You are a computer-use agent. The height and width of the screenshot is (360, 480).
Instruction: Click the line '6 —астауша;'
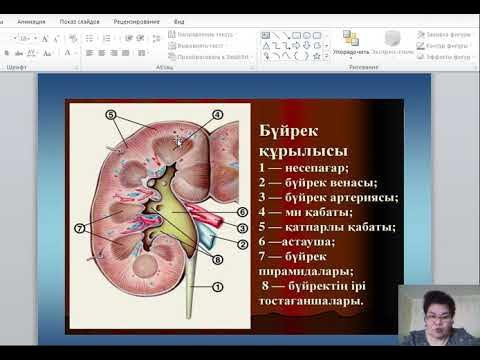tap(297, 241)
